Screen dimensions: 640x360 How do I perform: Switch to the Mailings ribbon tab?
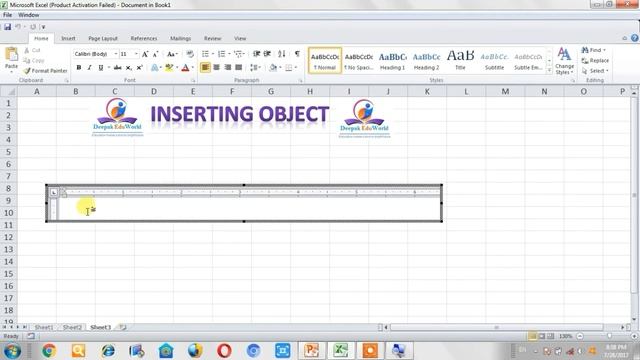point(180,38)
